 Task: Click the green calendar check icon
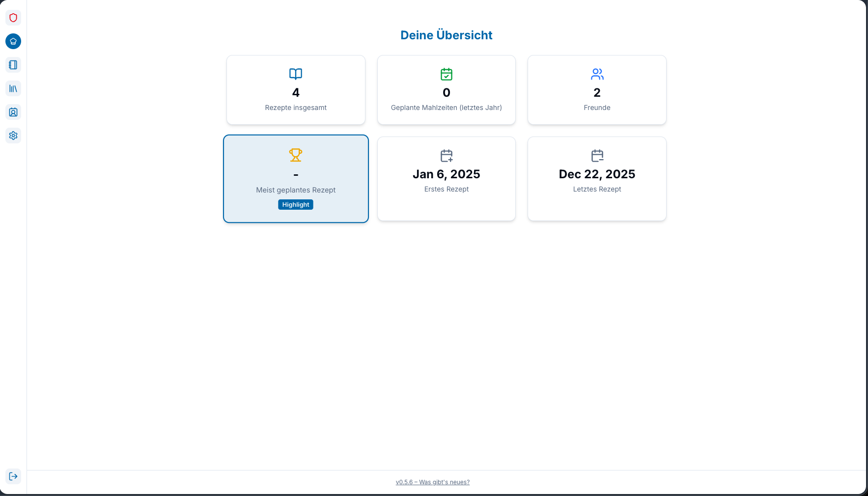point(447,74)
